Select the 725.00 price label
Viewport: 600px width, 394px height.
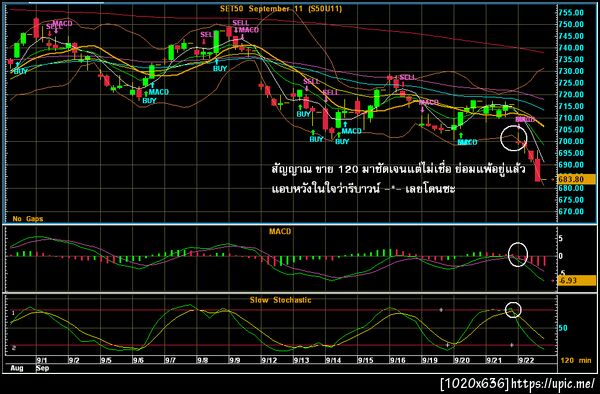pos(571,83)
